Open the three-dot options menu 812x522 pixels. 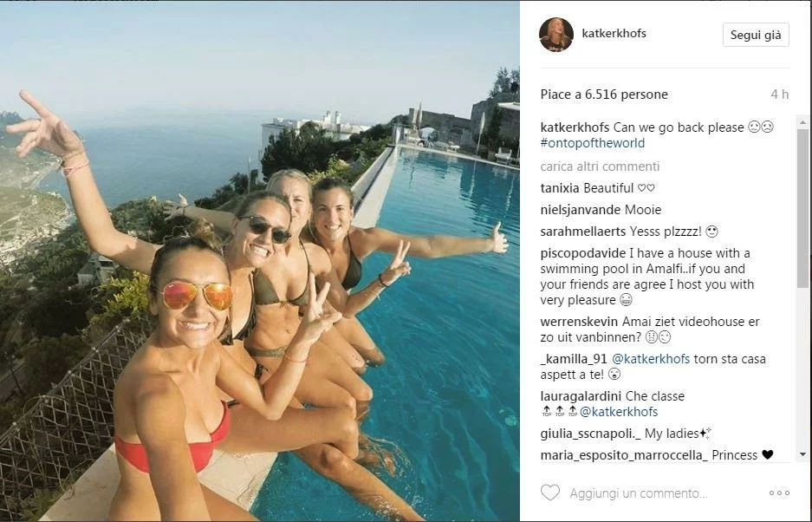click(779, 493)
